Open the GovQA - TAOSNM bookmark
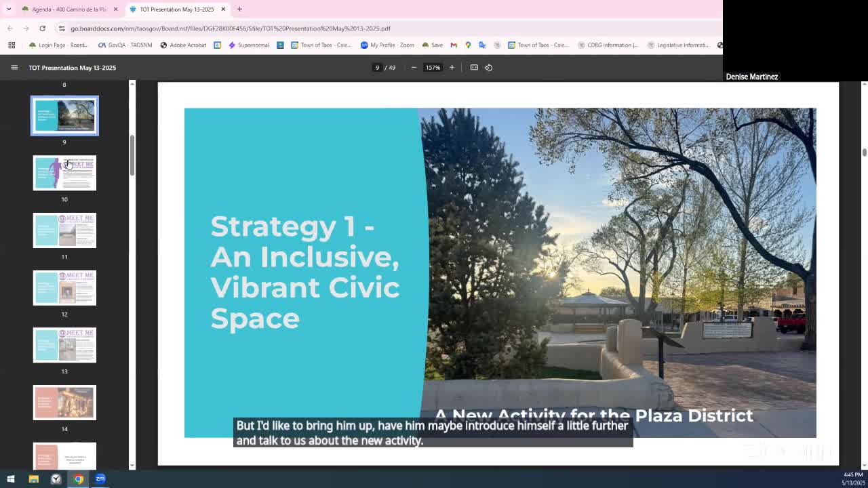The width and height of the screenshot is (868, 488). (x=125, y=45)
